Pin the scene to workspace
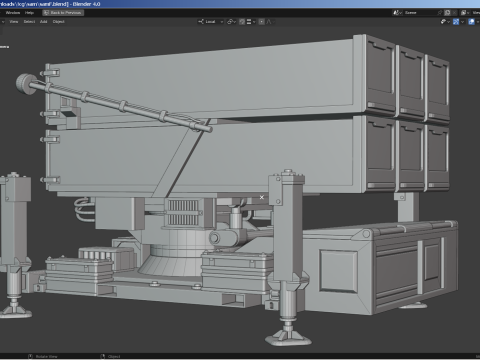 [x=440, y=13]
